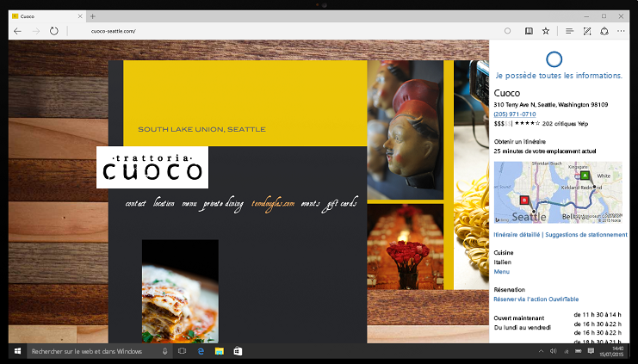Open the private dining navigation link

(x=223, y=204)
